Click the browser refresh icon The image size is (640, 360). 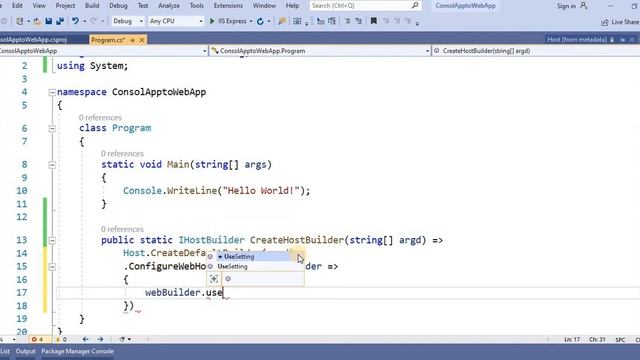point(260,21)
